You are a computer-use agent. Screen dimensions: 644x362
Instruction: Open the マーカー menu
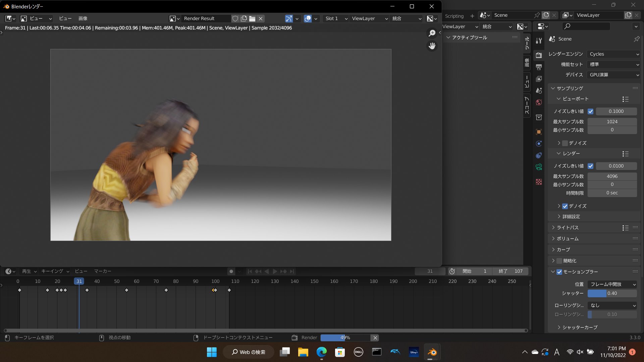coord(103,271)
